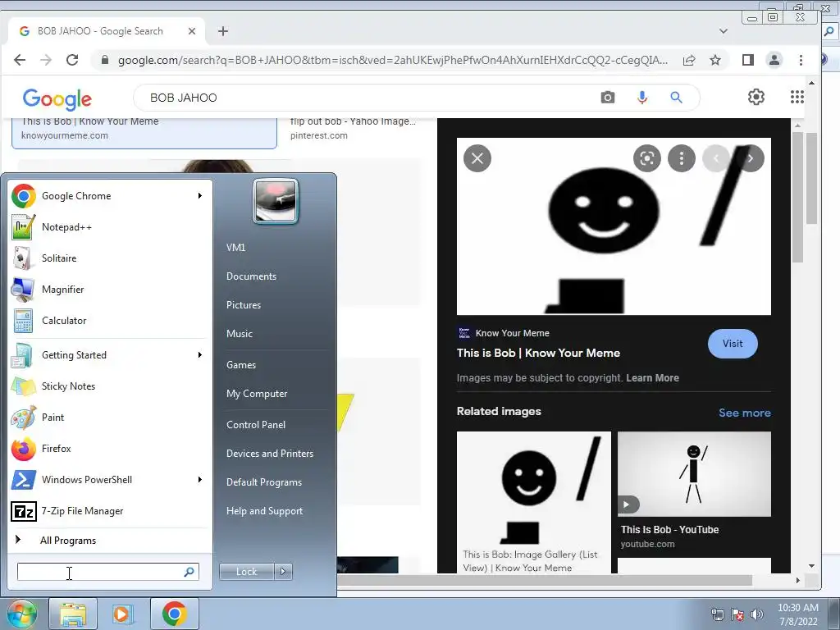Open Calculator from the Start menu

(107, 321)
